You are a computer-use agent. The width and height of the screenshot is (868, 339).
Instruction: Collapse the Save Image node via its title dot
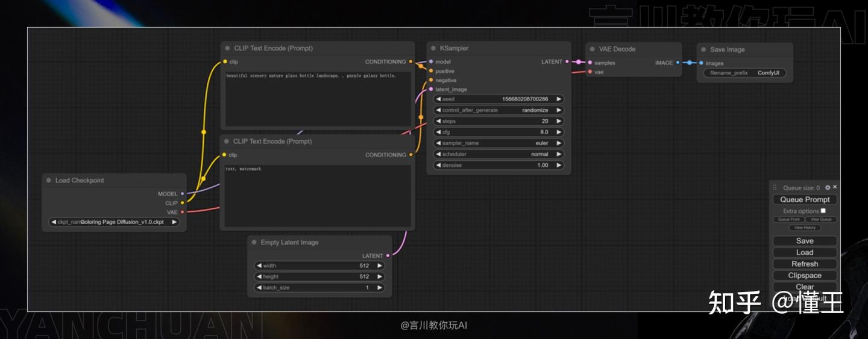pyautogui.click(x=703, y=50)
